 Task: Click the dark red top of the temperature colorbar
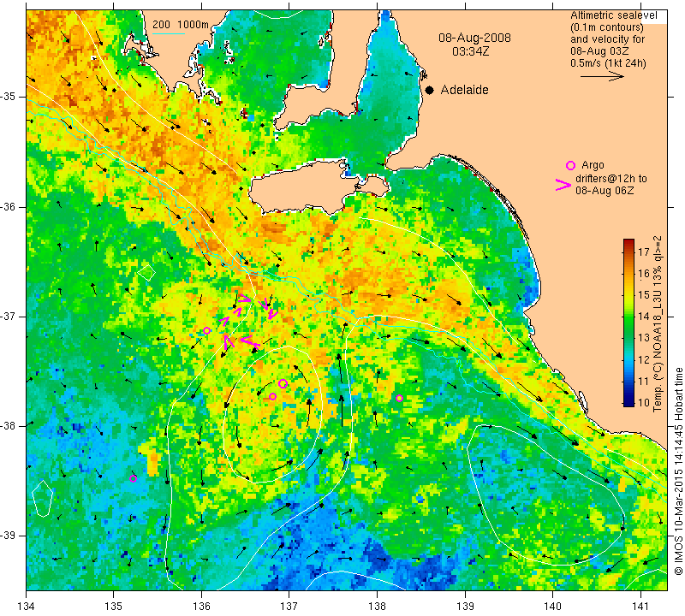(x=628, y=243)
